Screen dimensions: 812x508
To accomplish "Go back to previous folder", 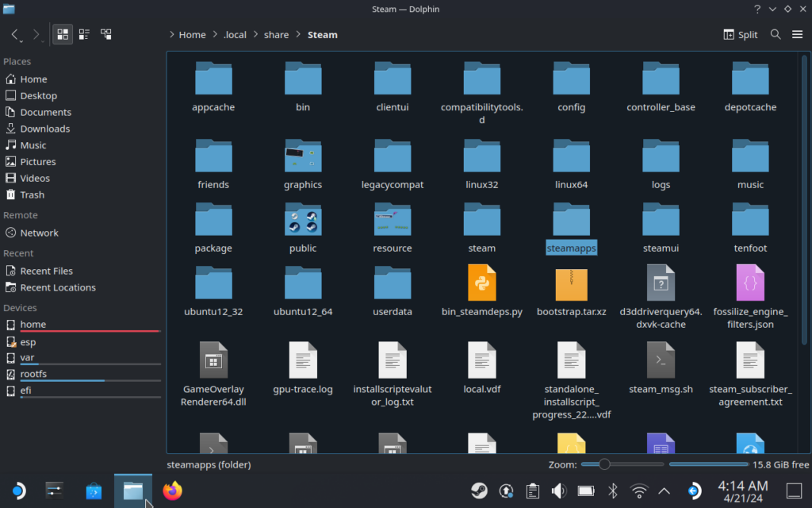I will click(x=16, y=35).
